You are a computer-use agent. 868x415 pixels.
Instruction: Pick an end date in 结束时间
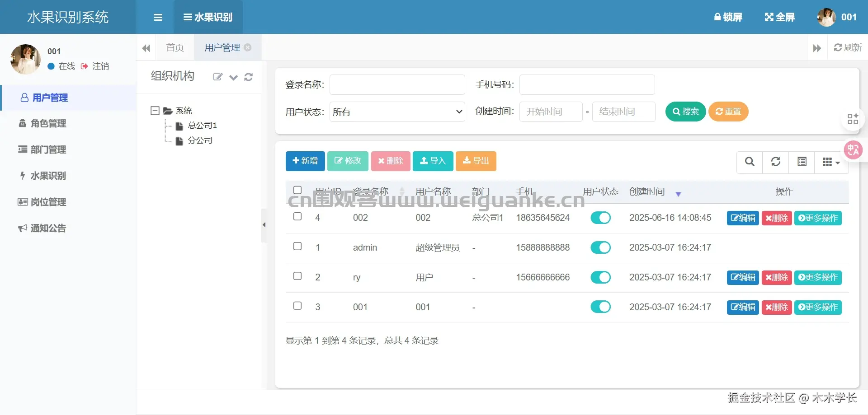pos(623,112)
